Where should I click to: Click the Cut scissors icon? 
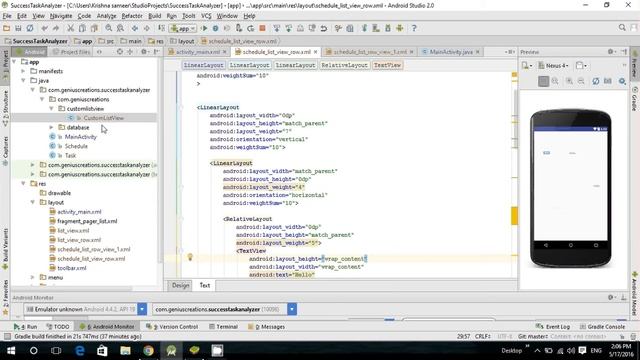click(70, 28)
